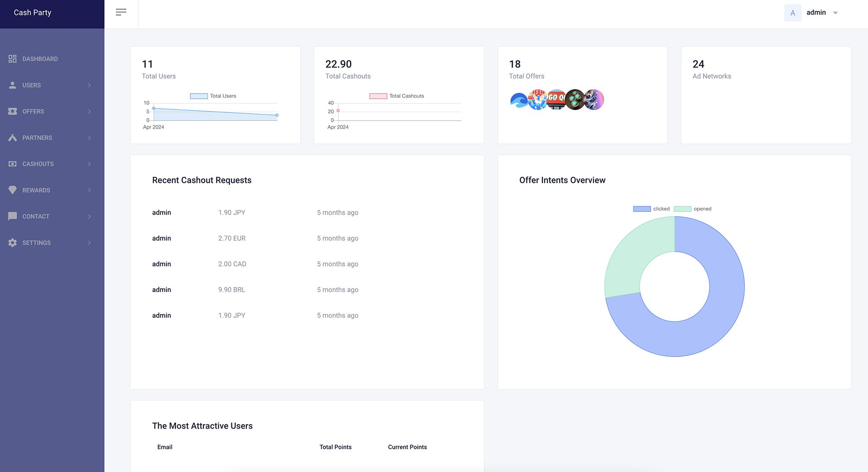868x472 pixels.
Task: Expand the Partners submenu chevron
Action: [90, 138]
